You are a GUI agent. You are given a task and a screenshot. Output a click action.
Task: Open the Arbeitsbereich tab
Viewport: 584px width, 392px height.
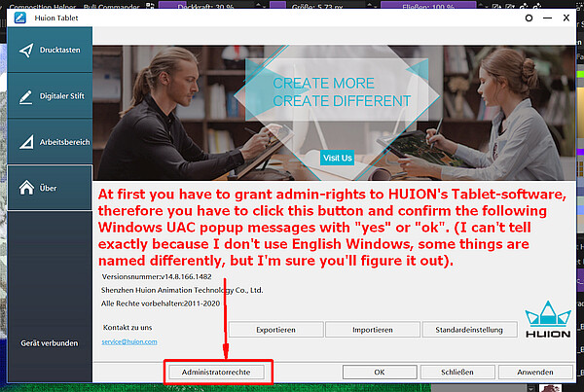pos(50,142)
